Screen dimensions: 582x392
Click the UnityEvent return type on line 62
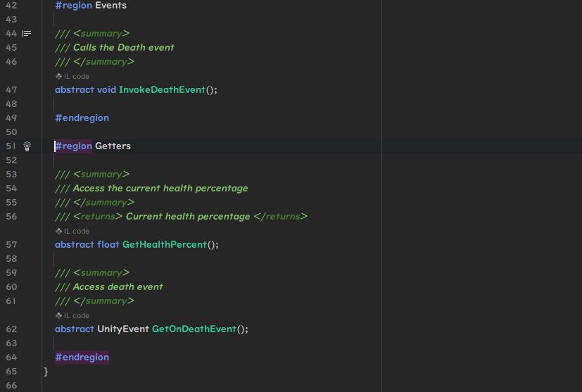(x=122, y=329)
